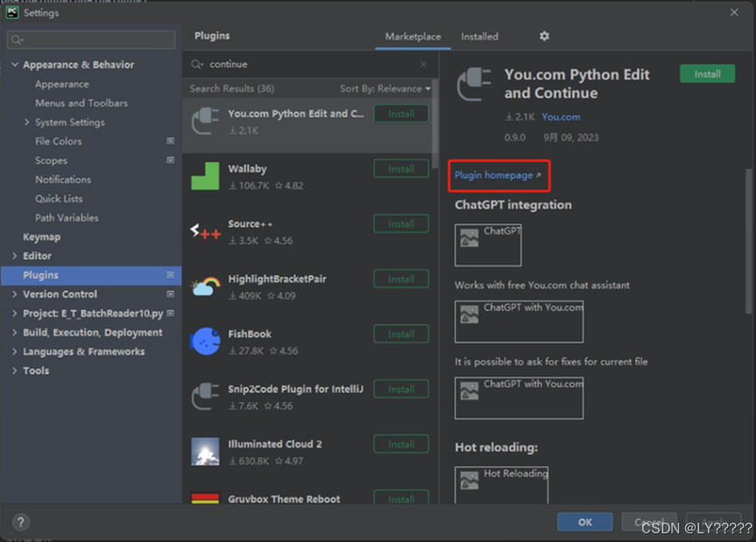Install the Wallaby plugin
This screenshot has height=542, width=756.
point(401,169)
